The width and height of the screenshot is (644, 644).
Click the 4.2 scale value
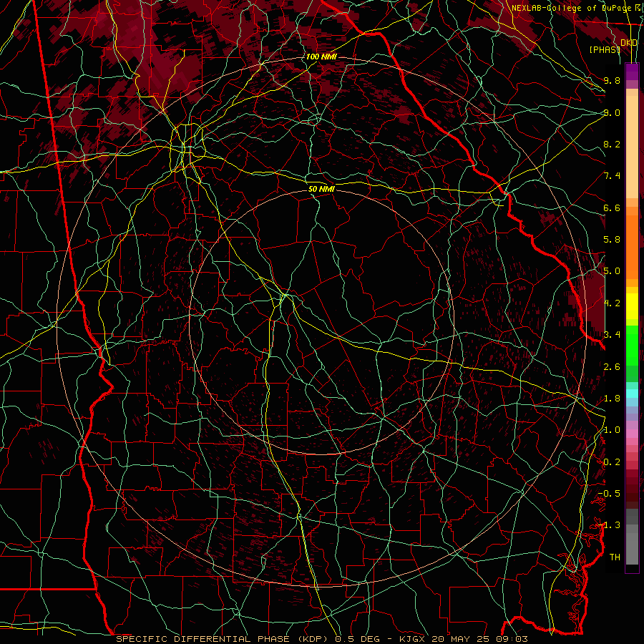click(x=612, y=303)
